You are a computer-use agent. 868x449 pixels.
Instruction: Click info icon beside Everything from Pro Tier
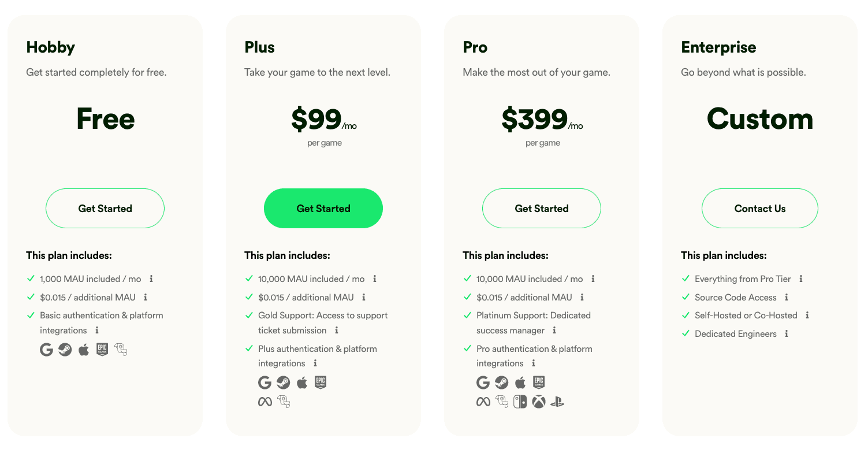click(801, 279)
